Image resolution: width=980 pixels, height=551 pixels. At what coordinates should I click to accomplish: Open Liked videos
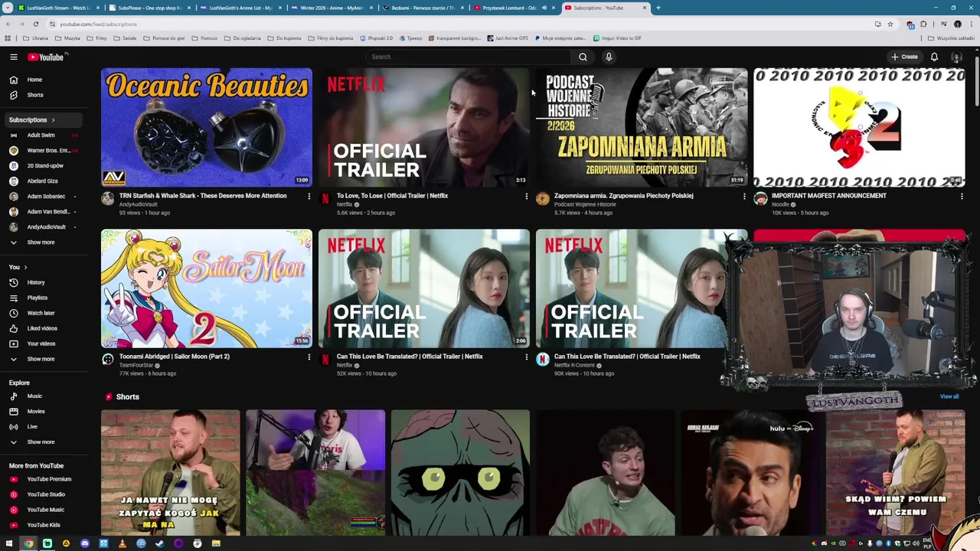pos(41,328)
